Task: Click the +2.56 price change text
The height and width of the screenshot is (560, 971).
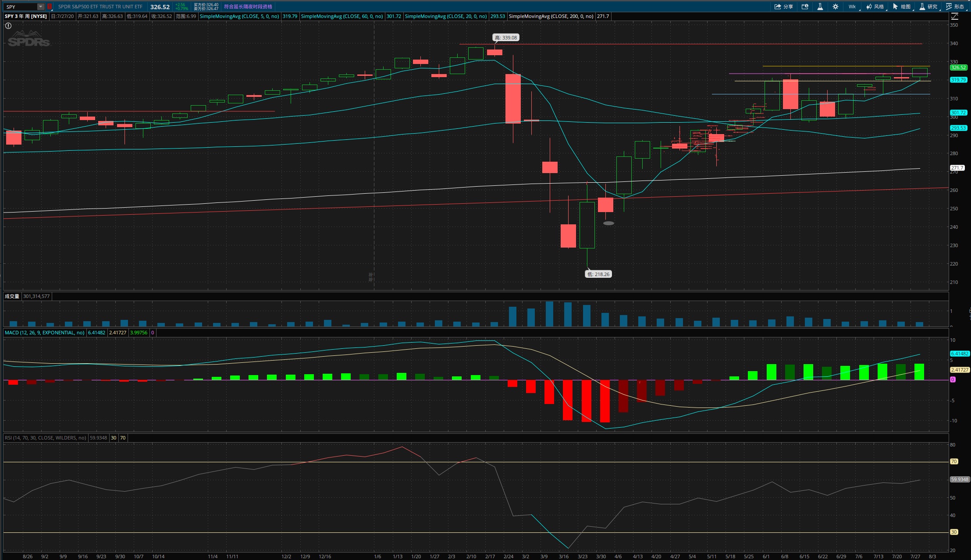Action: coord(180,5)
